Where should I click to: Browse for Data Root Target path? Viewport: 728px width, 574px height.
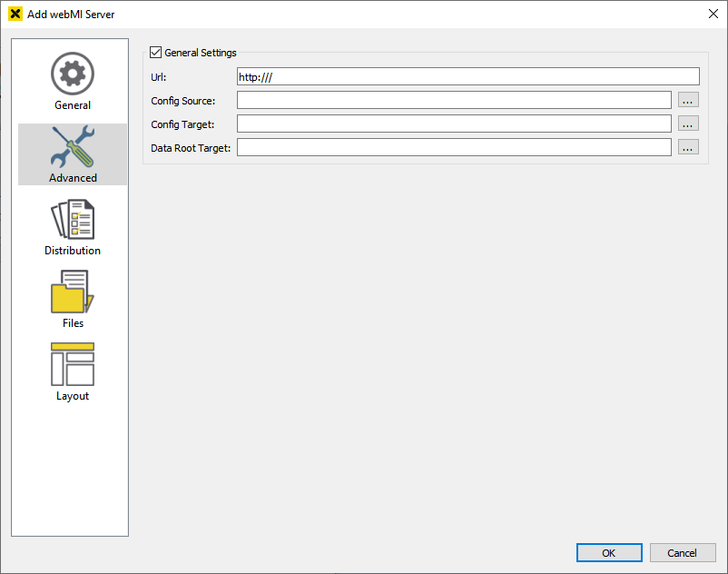click(688, 147)
